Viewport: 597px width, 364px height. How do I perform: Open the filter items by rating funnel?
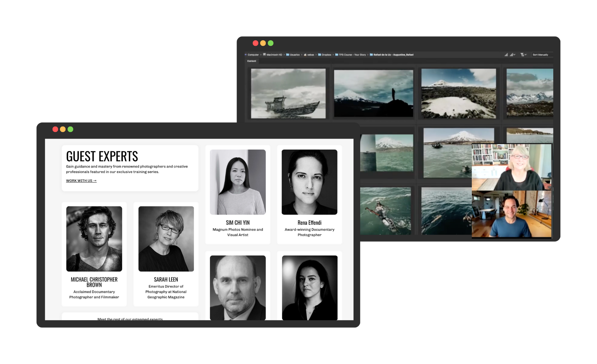click(522, 55)
